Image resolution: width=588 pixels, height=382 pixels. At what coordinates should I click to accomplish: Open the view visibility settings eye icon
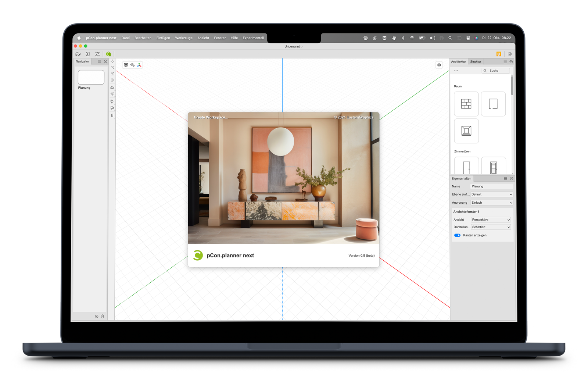pyautogui.click(x=133, y=65)
